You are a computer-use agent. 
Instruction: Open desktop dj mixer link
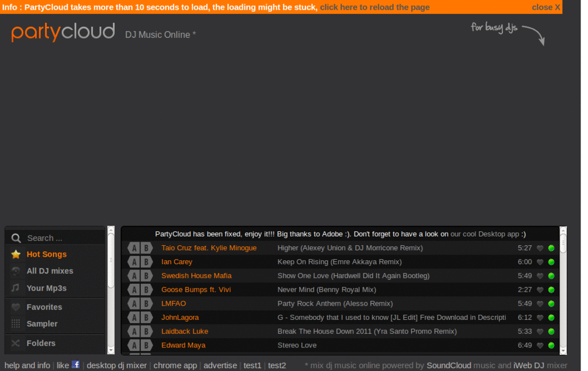(x=117, y=365)
